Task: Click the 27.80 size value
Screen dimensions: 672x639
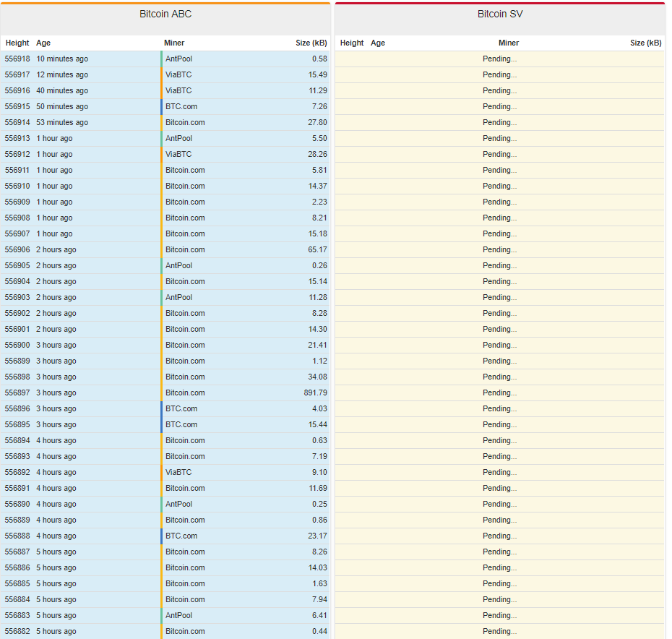Action: (317, 122)
